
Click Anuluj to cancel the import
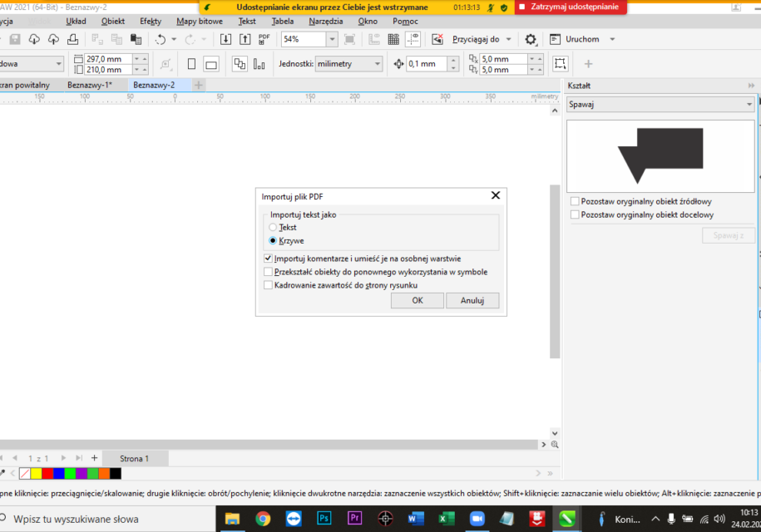coord(472,300)
